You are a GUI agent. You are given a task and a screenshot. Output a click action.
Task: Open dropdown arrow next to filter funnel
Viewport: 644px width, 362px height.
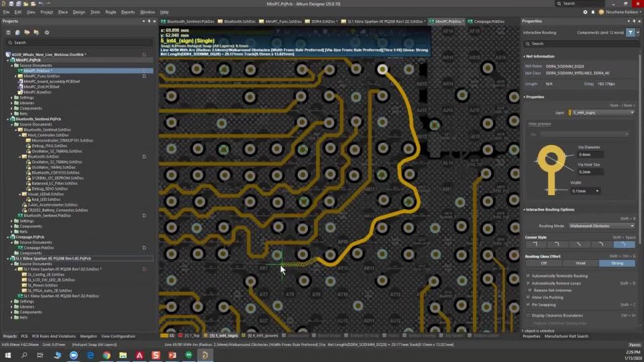point(637,32)
